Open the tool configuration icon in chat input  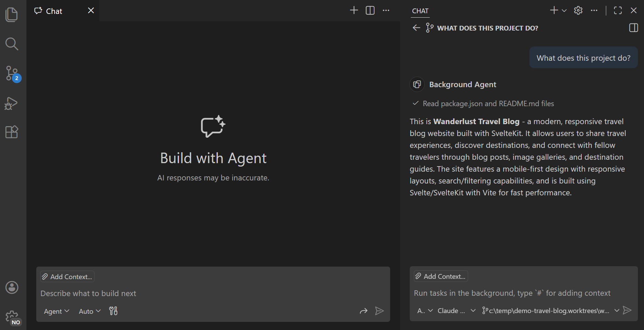click(x=113, y=311)
